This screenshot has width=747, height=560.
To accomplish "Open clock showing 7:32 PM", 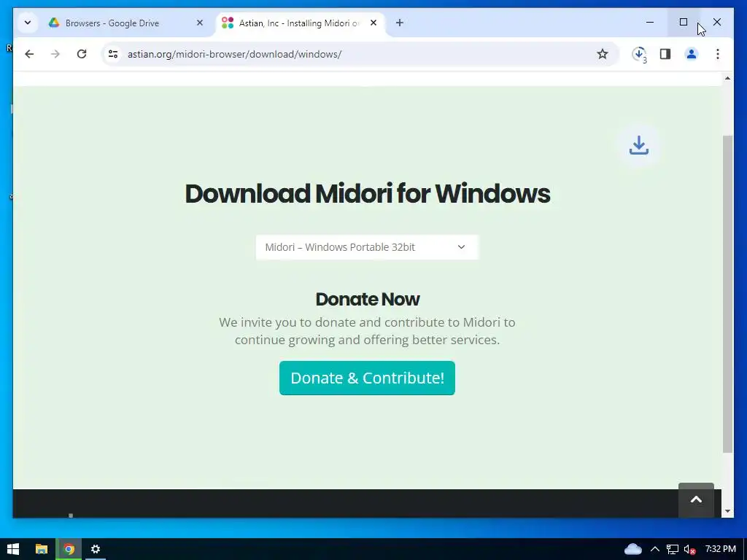I will [720, 549].
